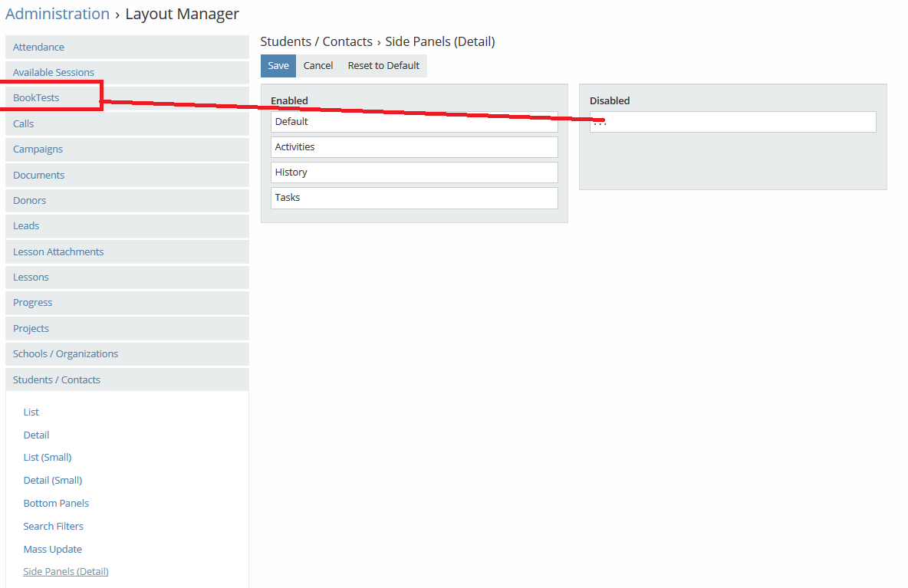Click Reset to Default button
Image resolution: width=908 pixels, height=588 pixels.
pos(383,66)
